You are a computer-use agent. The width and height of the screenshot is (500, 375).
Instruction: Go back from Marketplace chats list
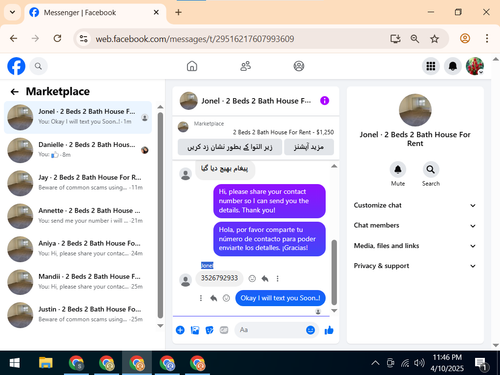(x=14, y=92)
